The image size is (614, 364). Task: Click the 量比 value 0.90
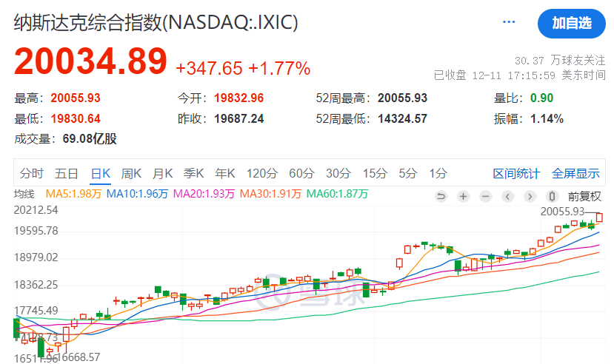pyautogui.click(x=542, y=98)
